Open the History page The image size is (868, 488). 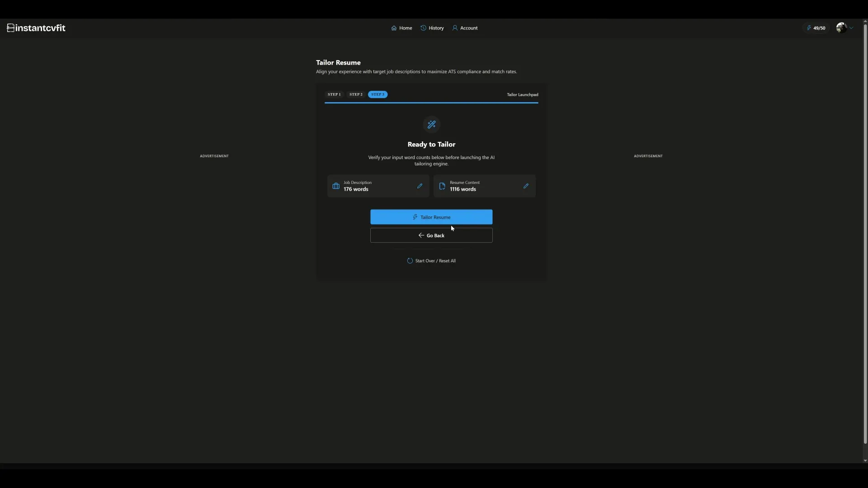point(432,28)
